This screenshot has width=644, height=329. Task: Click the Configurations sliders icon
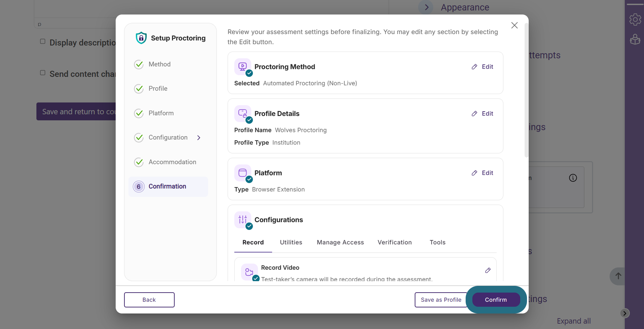pos(243,220)
